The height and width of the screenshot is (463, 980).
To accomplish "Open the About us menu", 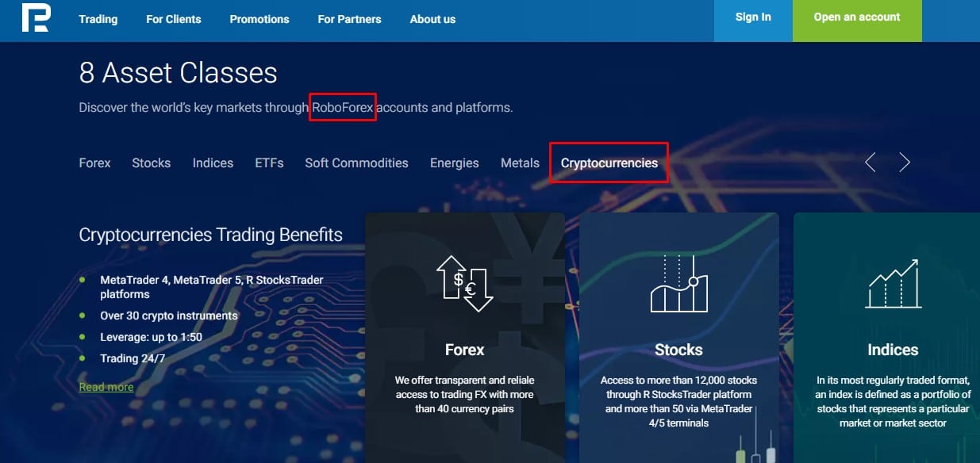I will point(432,19).
